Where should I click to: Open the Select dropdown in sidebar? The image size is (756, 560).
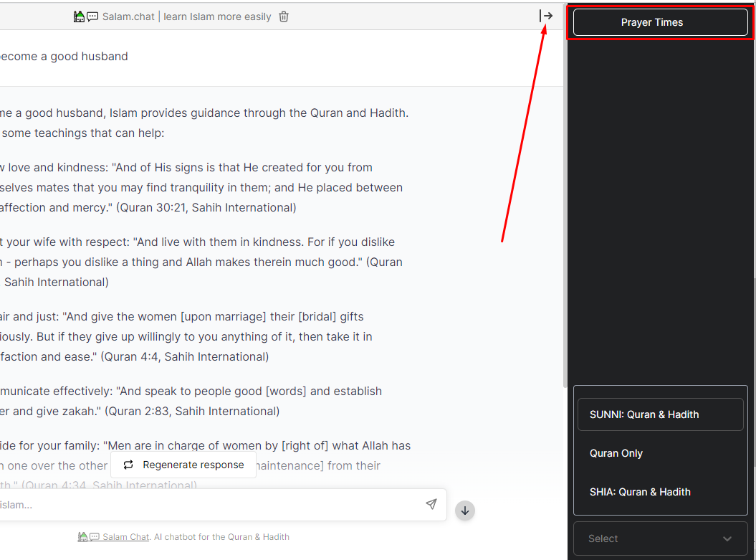click(660, 538)
